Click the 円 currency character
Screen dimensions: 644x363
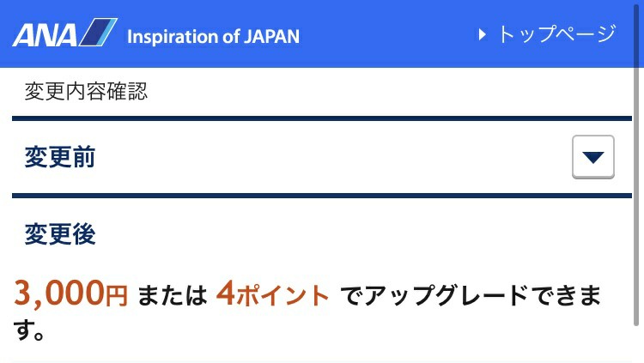pyautogui.click(x=117, y=296)
